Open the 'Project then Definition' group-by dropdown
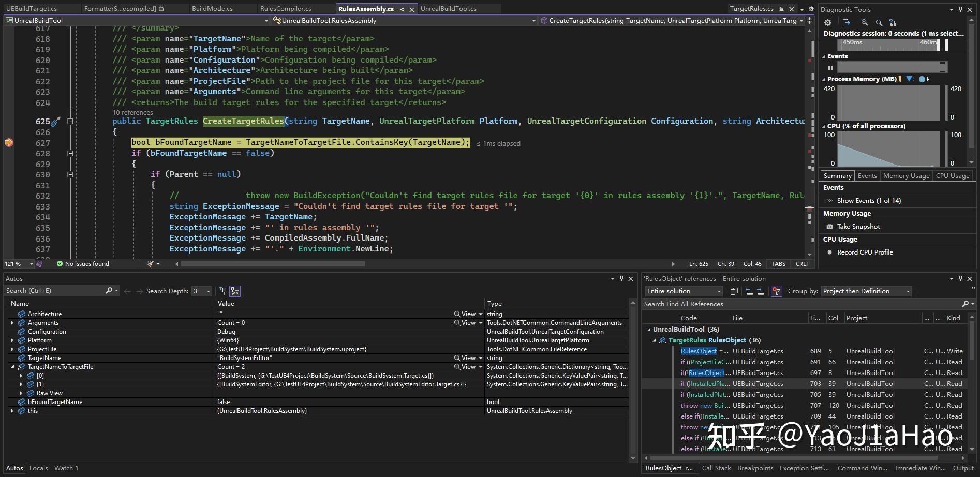 [x=866, y=291]
